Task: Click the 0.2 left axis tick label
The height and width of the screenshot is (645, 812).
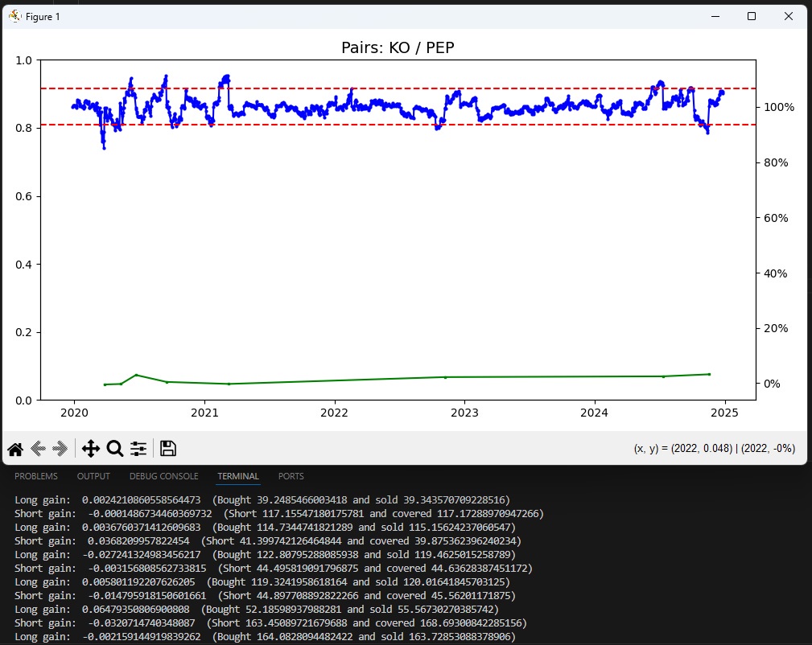Action: pyautogui.click(x=24, y=332)
